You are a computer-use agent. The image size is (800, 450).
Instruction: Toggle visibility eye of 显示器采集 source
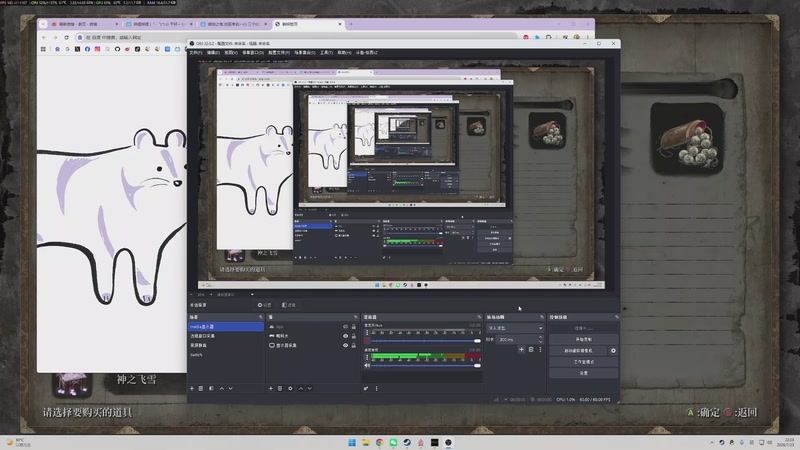(x=345, y=345)
